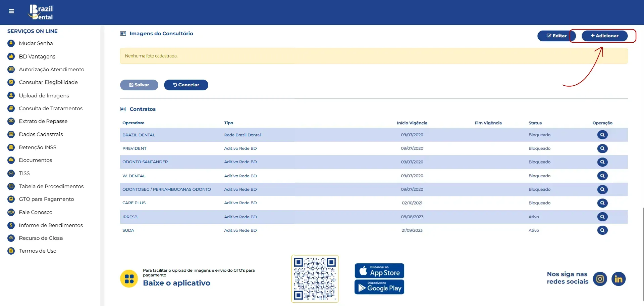Screen dimensions: 644x306
Task: Click the GTO para Pagamento icon
Action: tap(11, 199)
